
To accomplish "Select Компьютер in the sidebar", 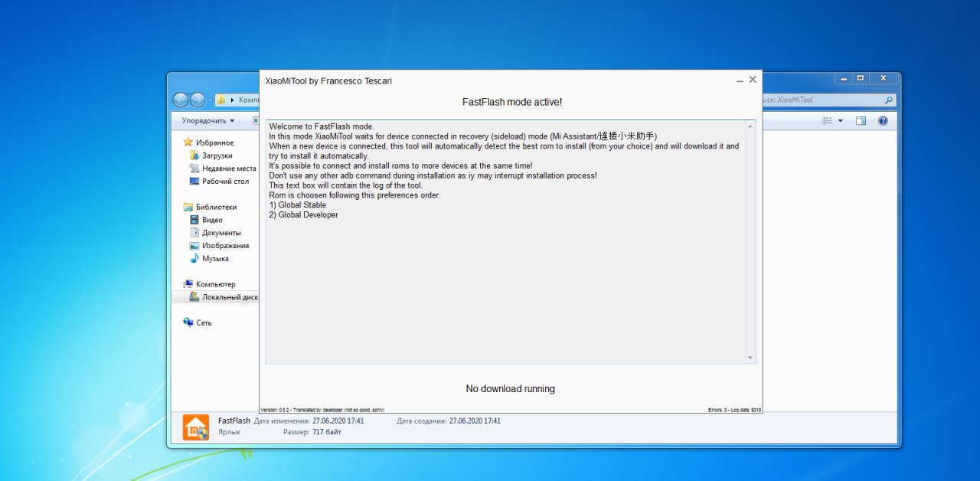I will click(216, 284).
